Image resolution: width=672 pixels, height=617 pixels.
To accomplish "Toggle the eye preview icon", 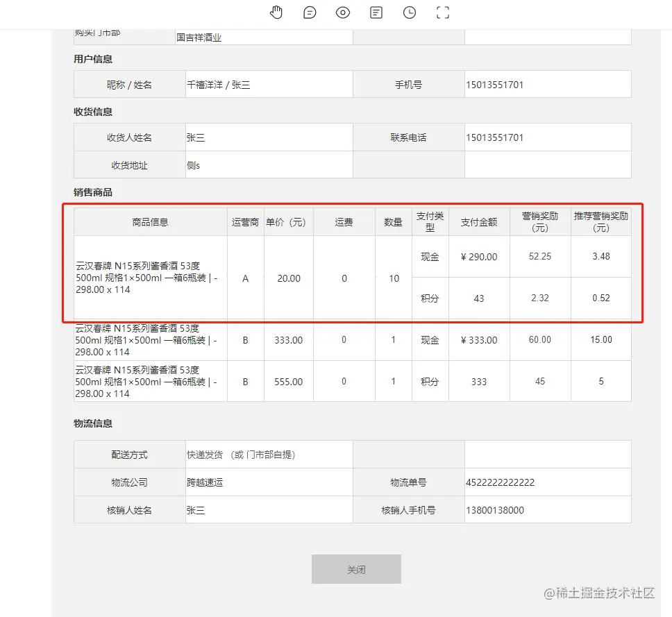I will click(343, 12).
